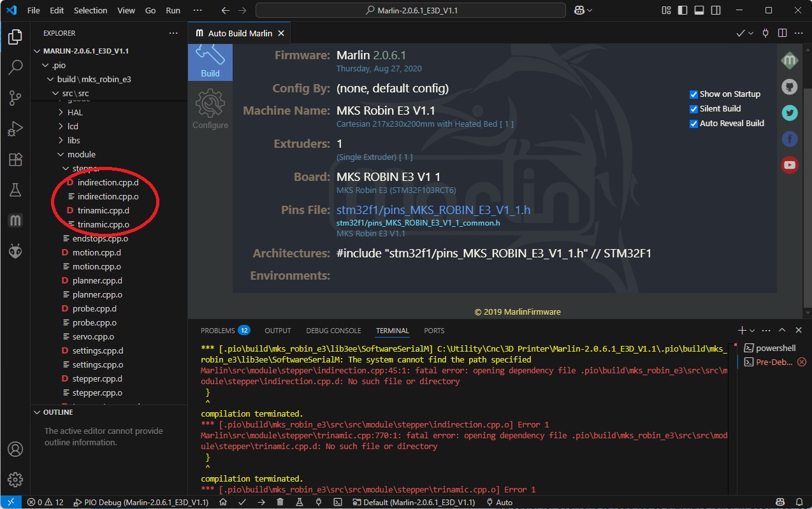The width and height of the screenshot is (812, 509).
Task: Uncheck the Show on Startup checkbox
Action: click(x=693, y=94)
